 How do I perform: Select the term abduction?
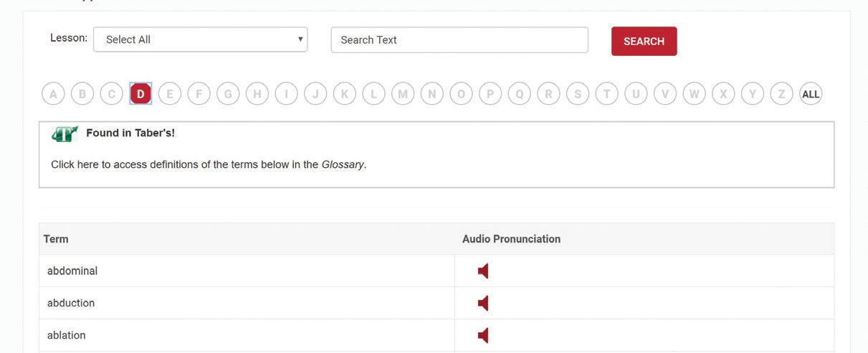point(71,303)
